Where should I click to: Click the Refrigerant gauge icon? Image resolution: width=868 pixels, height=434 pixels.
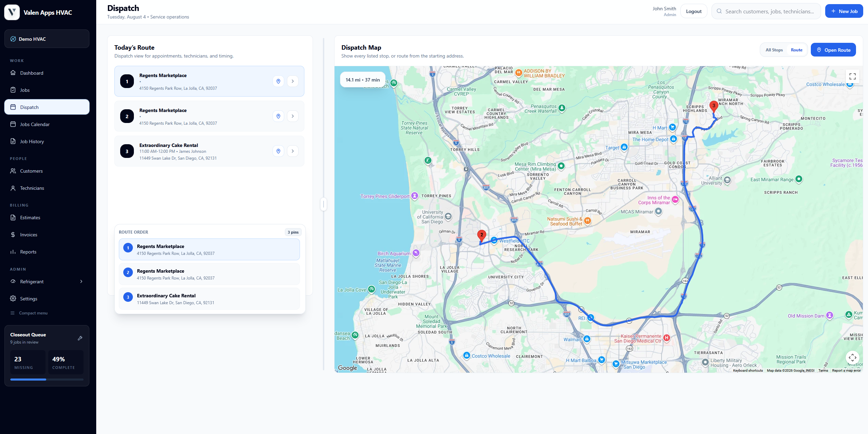point(13,282)
